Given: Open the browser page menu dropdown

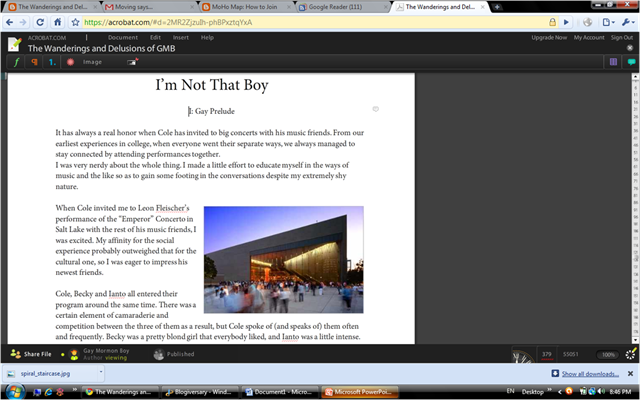Looking at the screenshot, I should click(x=608, y=22).
